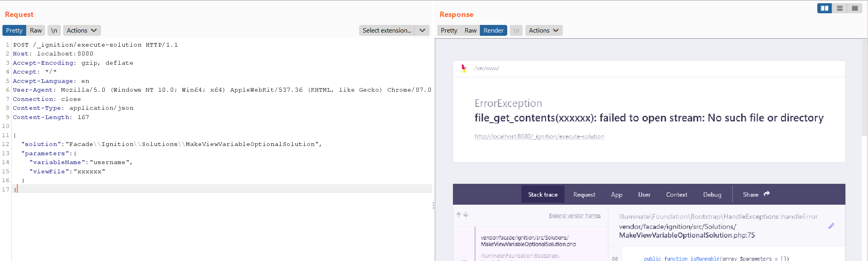The image size is (868, 261).
Task: Open the Render tab in Response
Action: pos(493,31)
